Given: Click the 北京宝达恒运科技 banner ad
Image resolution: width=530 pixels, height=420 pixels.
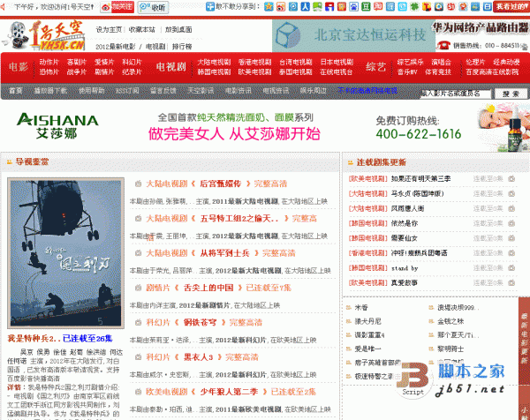Looking at the screenshot, I should click(x=353, y=35).
